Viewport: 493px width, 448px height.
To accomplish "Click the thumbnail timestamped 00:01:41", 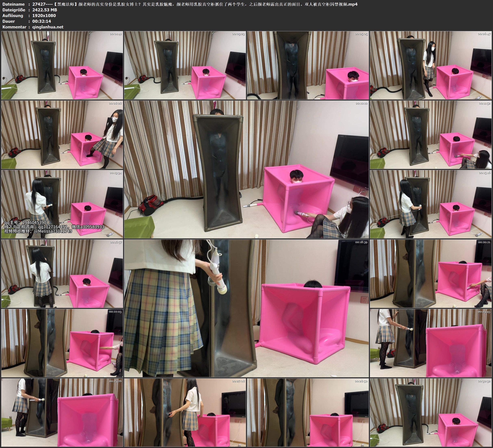I will [x=62, y=65].
